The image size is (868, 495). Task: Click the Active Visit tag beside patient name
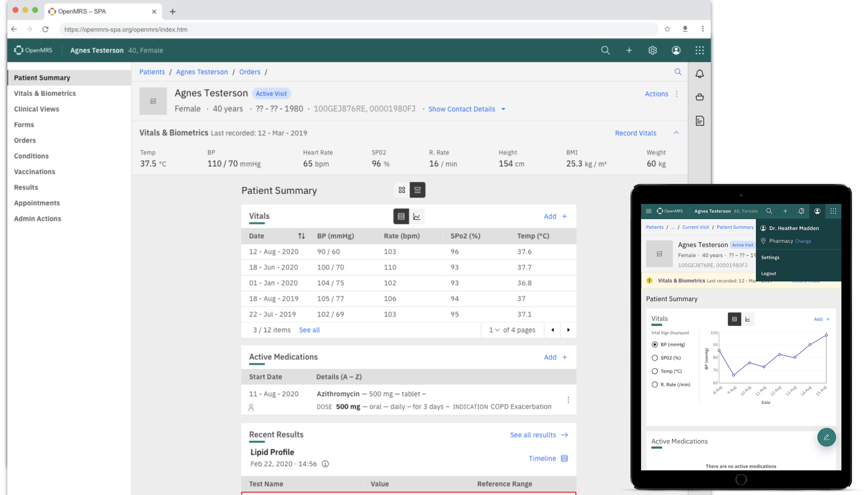(271, 93)
